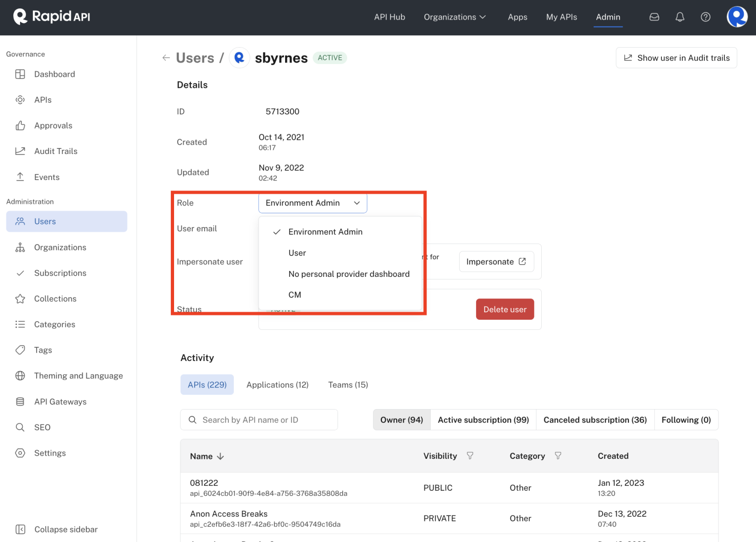This screenshot has height=542, width=756.
Task: Select Environment Admin role option
Action: (x=340, y=232)
